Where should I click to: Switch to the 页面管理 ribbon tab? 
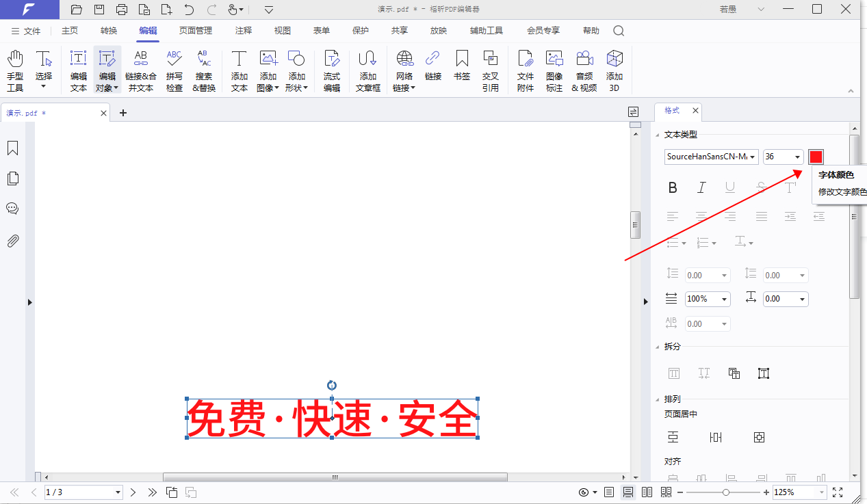[196, 31]
